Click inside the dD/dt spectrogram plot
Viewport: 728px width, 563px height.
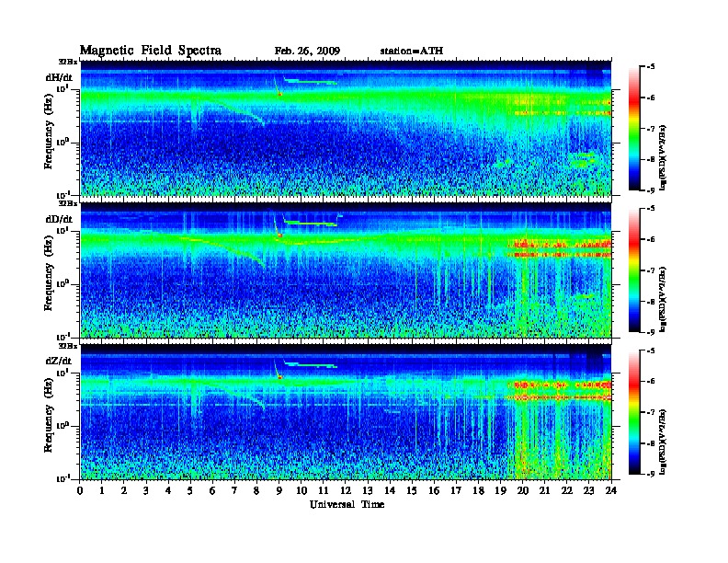(x=346, y=270)
